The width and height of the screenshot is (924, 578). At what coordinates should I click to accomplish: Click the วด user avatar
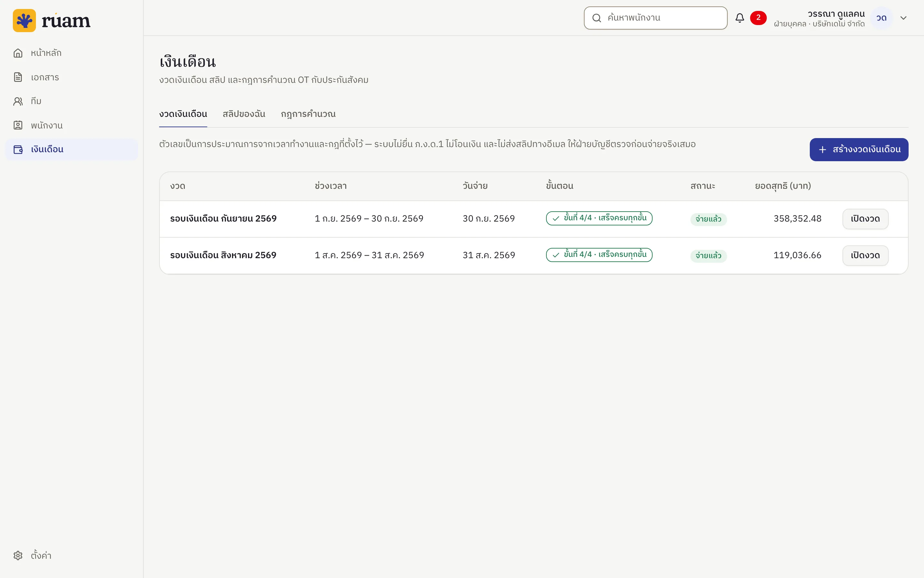(x=881, y=18)
